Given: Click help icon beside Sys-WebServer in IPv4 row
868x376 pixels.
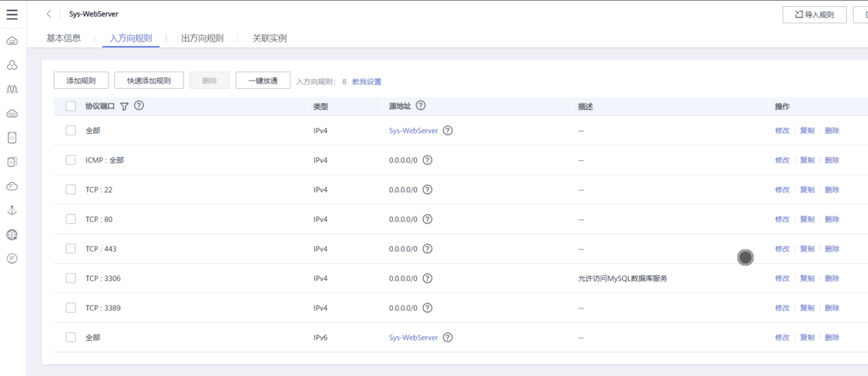Looking at the screenshot, I should (448, 131).
